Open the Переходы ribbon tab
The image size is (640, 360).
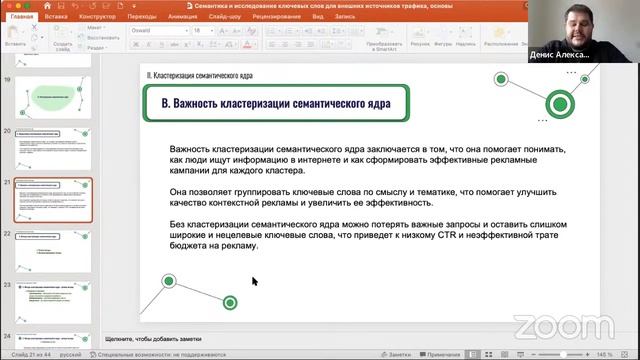[x=142, y=17]
